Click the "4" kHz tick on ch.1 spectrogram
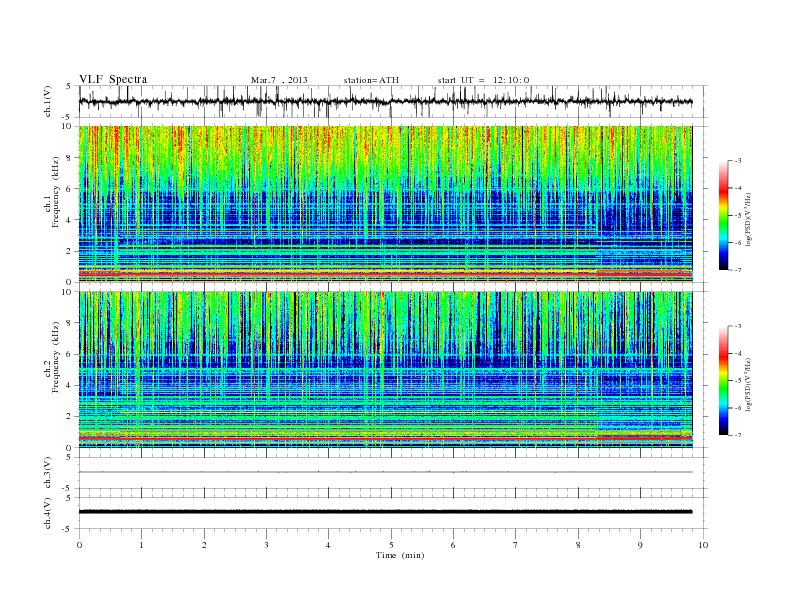The height and width of the screenshot is (612, 792). tap(70, 220)
